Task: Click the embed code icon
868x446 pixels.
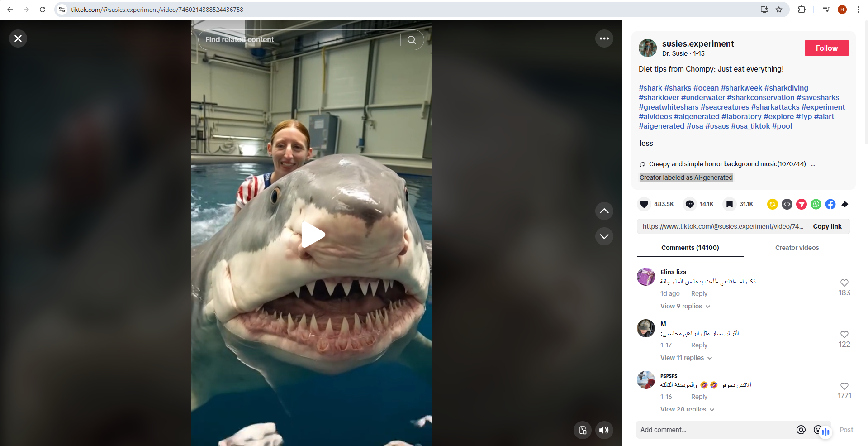Action: click(787, 204)
